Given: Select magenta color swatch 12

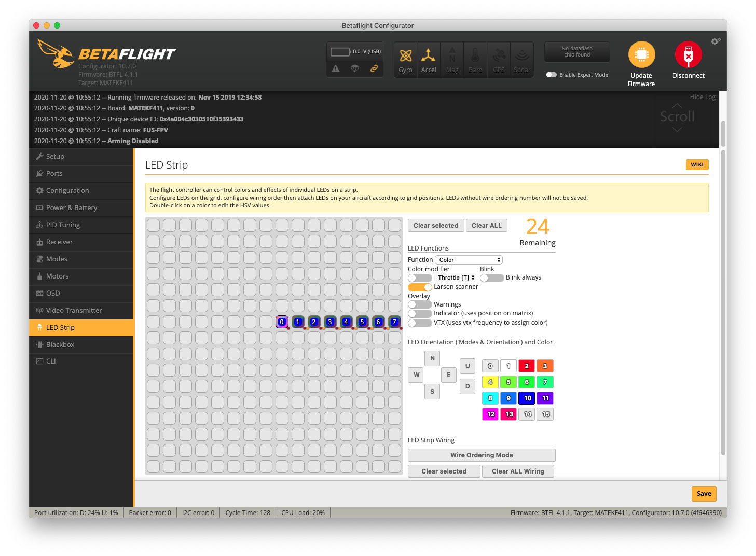Looking at the screenshot, I should coord(490,414).
